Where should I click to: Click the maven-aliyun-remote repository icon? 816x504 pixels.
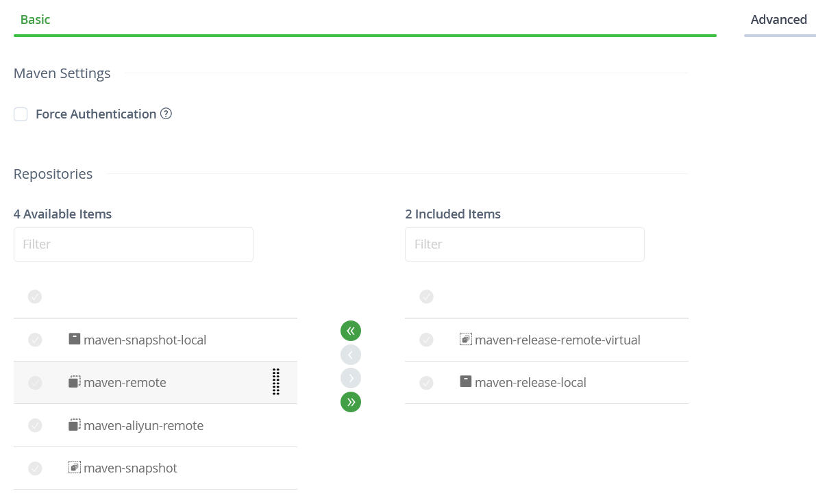tap(75, 425)
